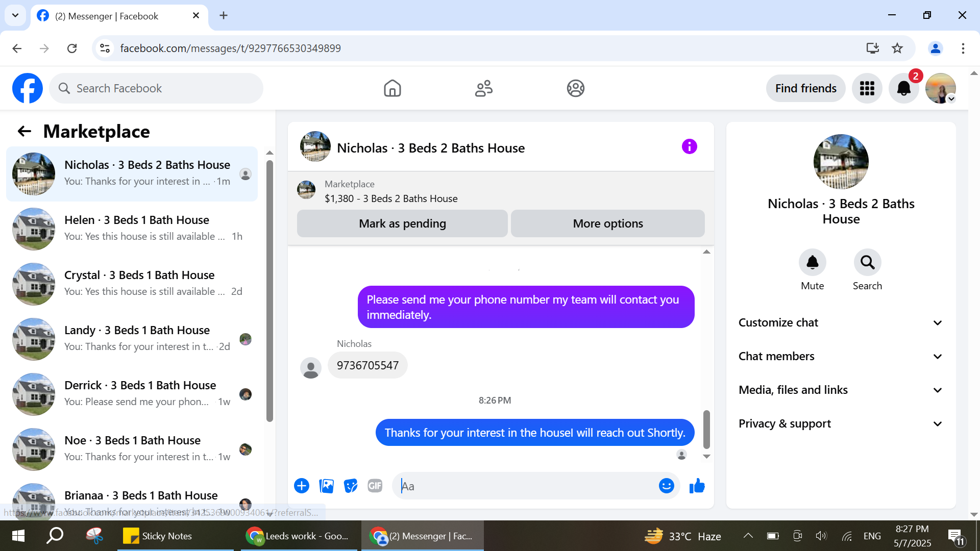This screenshot has height=551, width=980.
Task: Click the plus icon for more actions
Action: [302, 486]
